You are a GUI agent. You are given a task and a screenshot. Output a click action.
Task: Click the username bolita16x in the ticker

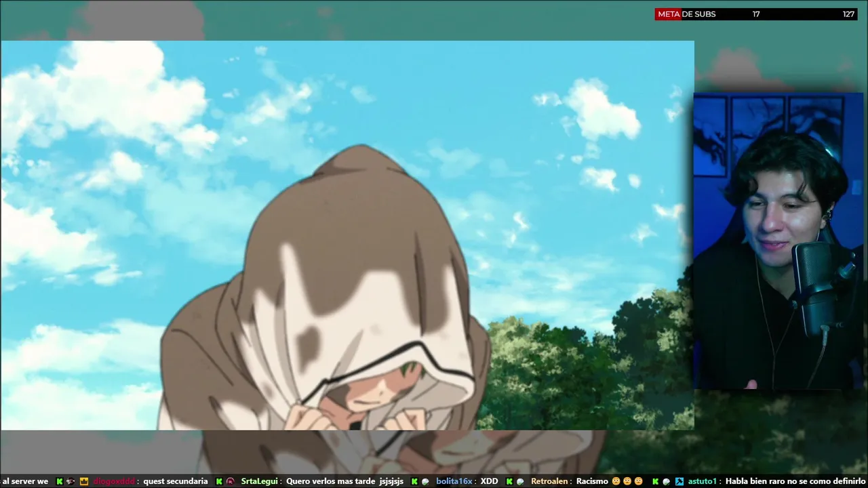[454, 481]
